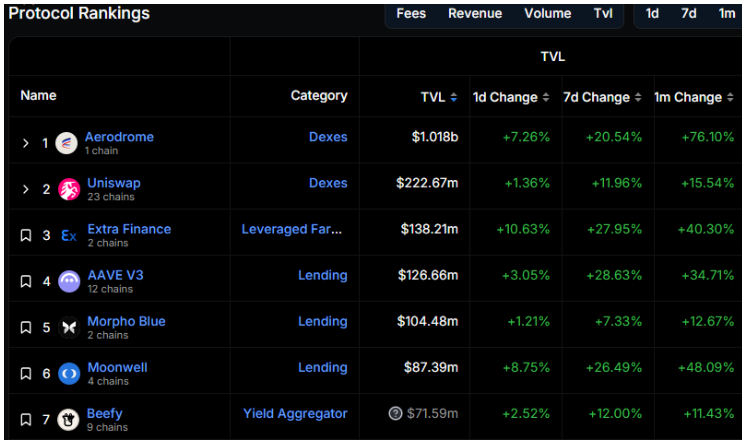746x444 pixels.
Task: Click the question mark icon beside Beefy TVL
Action: [x=397, y=413]
